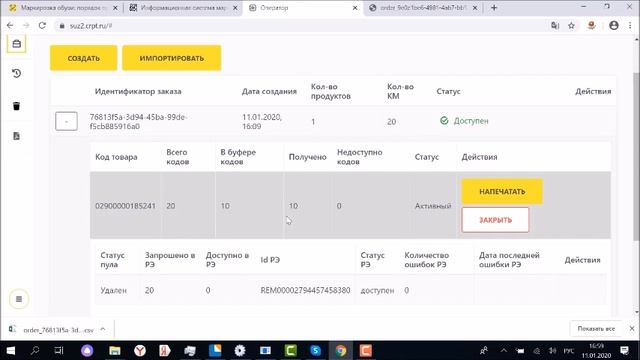Click the green Доступен status icon
640x360 pixels.
click(444, 121)
